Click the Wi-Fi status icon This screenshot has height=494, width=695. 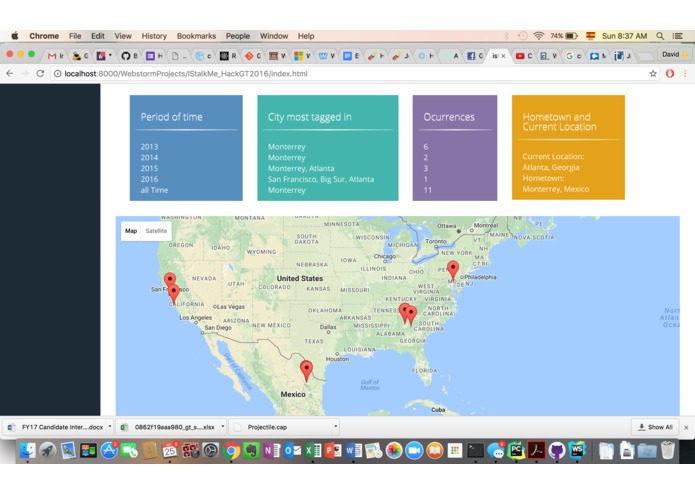click(539, 36)
